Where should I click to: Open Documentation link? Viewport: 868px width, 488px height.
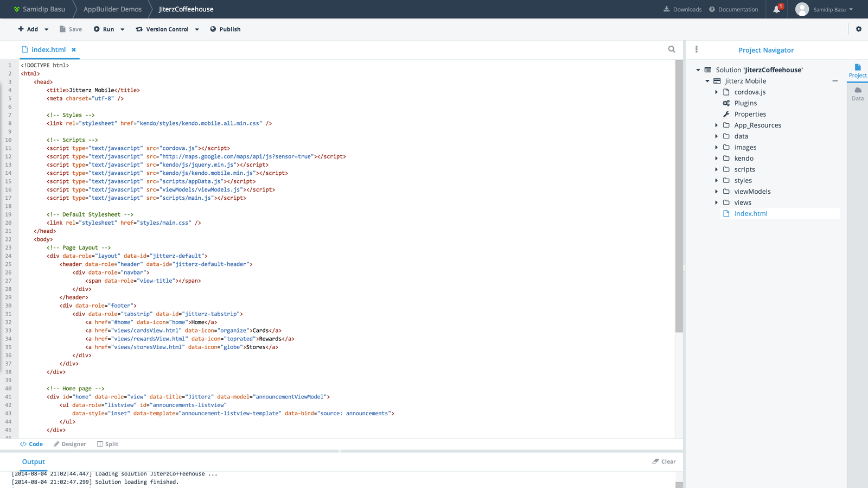coord(733,9)
